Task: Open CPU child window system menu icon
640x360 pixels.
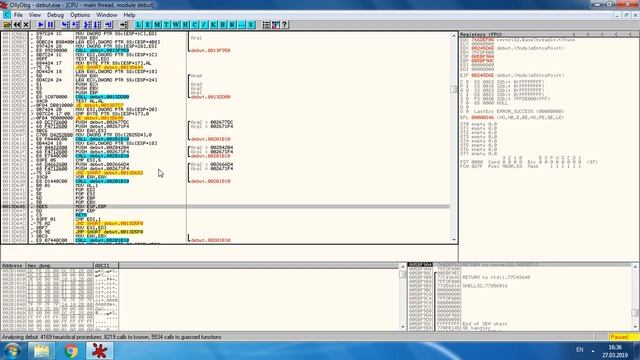Action: click(x=6, y=15)
